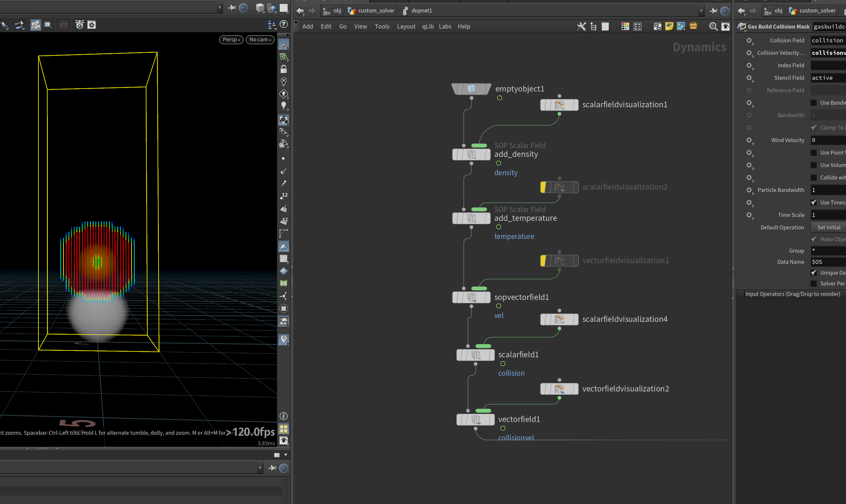Enable the Collide with checkbox
Image resolution: width=846 pixels, height=504 pixels.
[x=814, y=178]
